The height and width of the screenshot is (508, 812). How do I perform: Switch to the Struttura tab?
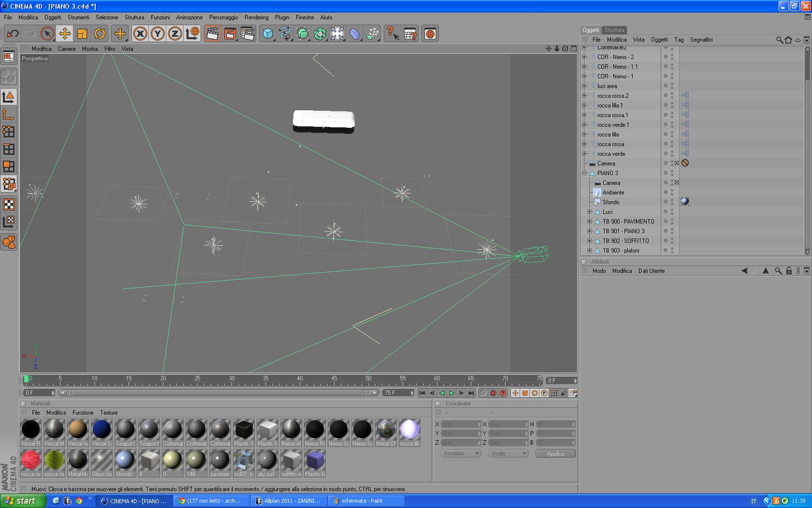pos(614,30)
